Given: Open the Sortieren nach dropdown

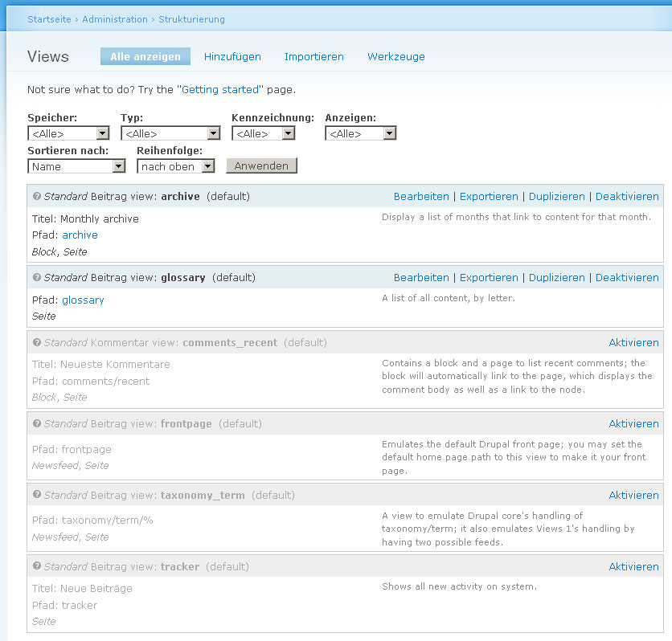Looking at the screenshot, I should pyautogui.click(x=76, y=166).
